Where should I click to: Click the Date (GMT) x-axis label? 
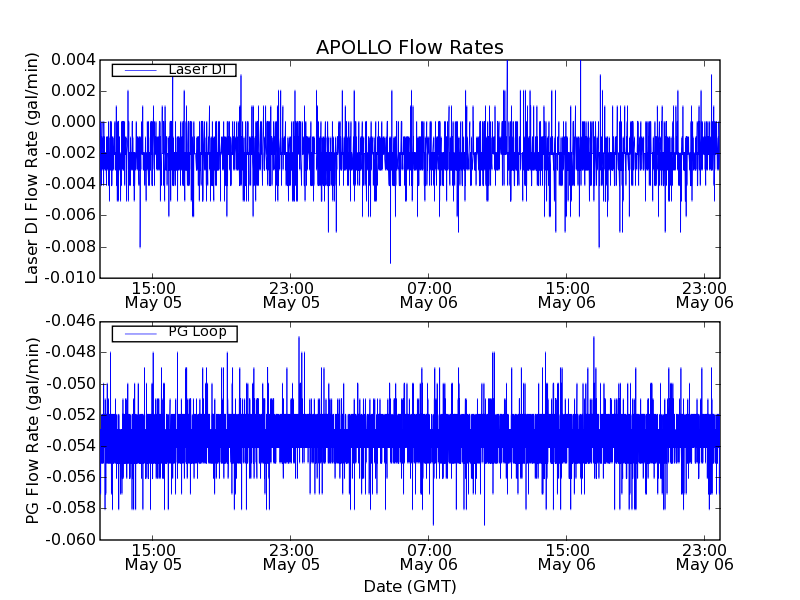409,586
